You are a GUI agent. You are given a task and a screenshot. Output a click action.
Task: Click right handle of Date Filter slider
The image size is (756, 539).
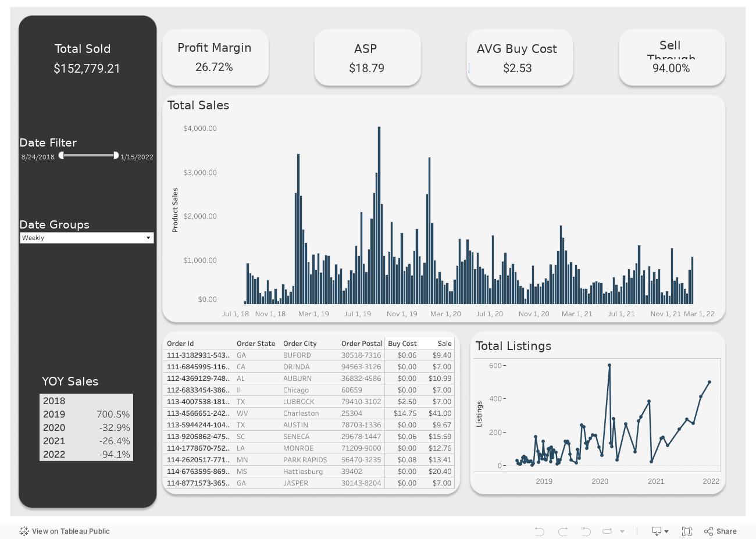tap(116, 155)
